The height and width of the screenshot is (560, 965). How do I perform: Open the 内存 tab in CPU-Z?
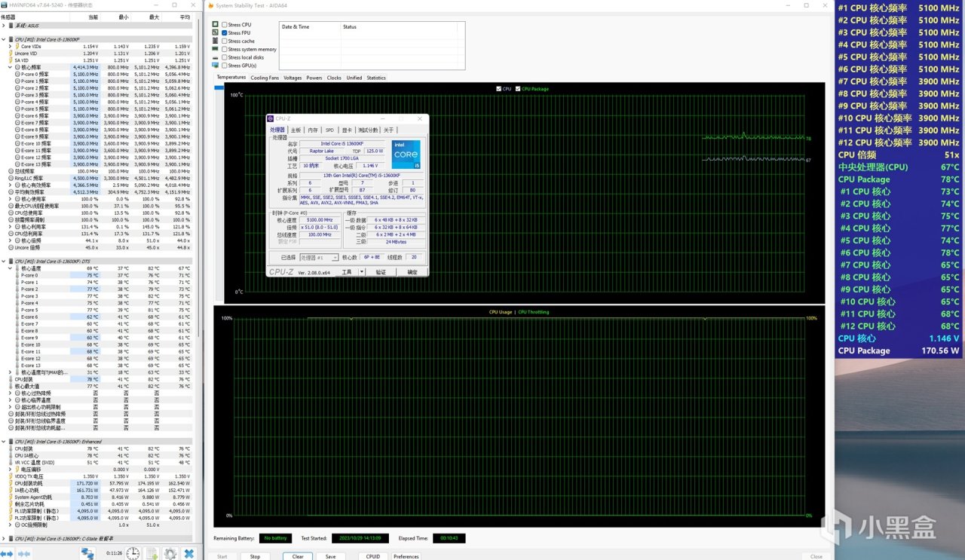coord(313,130)
